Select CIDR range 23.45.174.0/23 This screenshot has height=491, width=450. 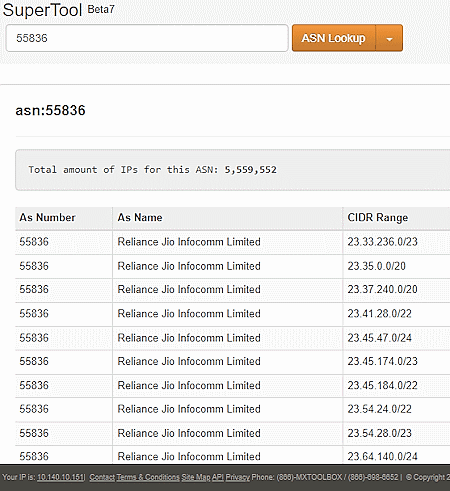point(382,361)
